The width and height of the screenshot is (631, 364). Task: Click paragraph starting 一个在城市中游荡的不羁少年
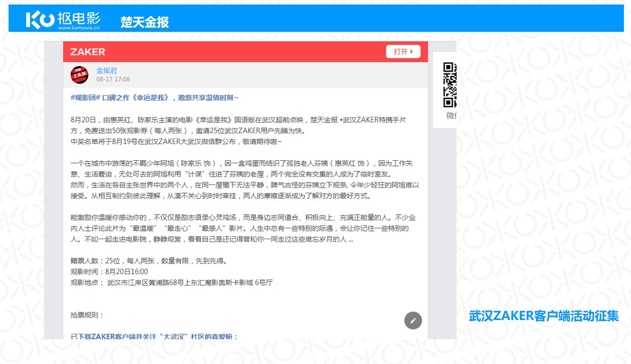click(242, 169)
